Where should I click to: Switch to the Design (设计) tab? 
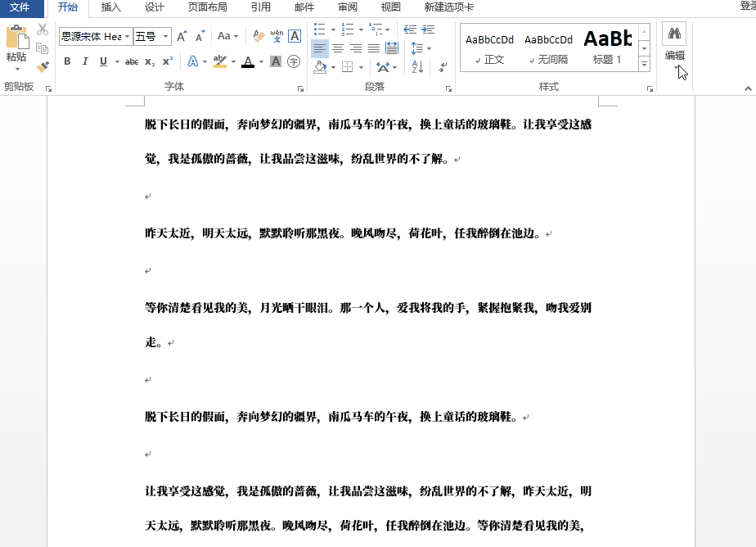pos(155,7)
